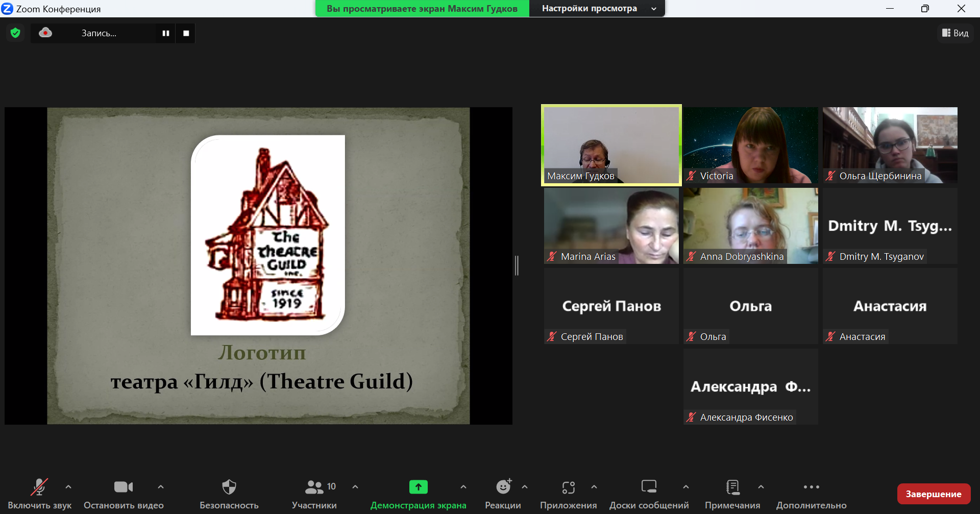Click Dmitry M. Tsyganov's muted microphone icon
This screenshot has width=980, height=514.
point(830,256)
